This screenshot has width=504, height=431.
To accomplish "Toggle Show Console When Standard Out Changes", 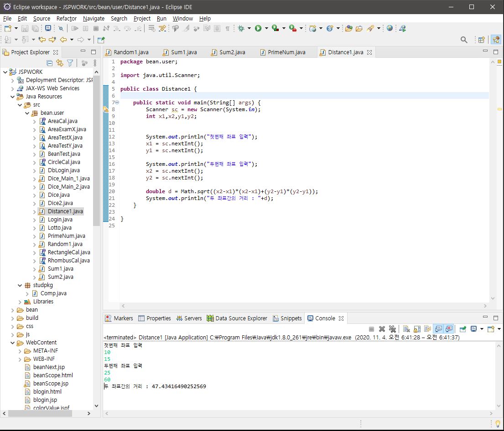I will click(x=438, y=329).
